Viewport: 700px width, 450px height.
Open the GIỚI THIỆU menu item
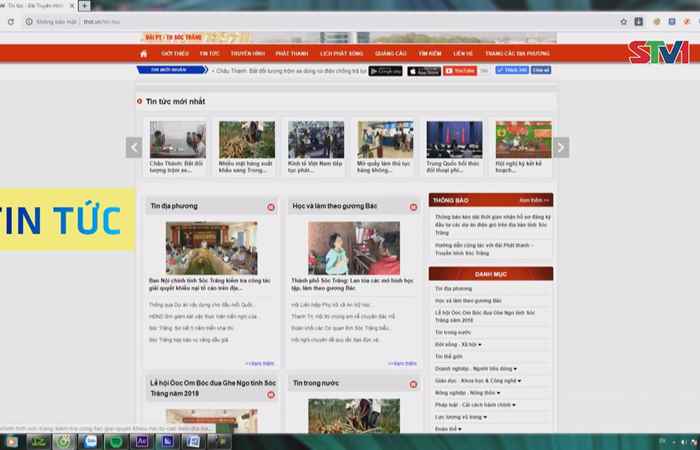point(175,54)
